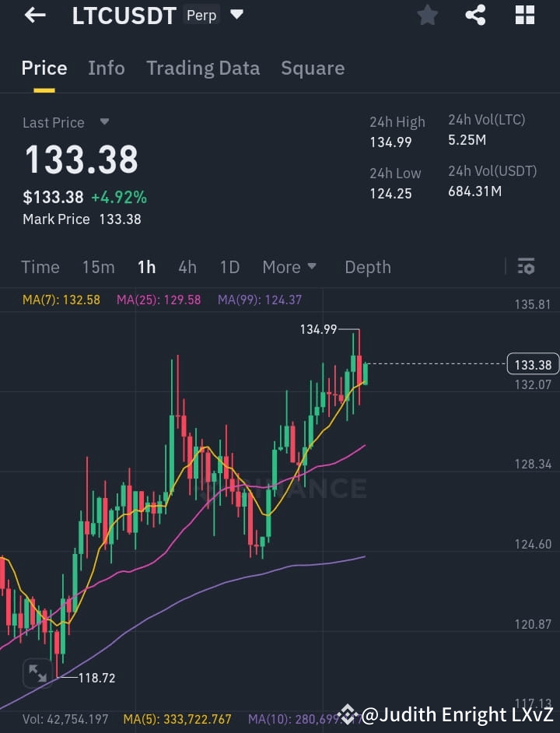Favorite LTCUSDT using the star icon

coord(427,15)
